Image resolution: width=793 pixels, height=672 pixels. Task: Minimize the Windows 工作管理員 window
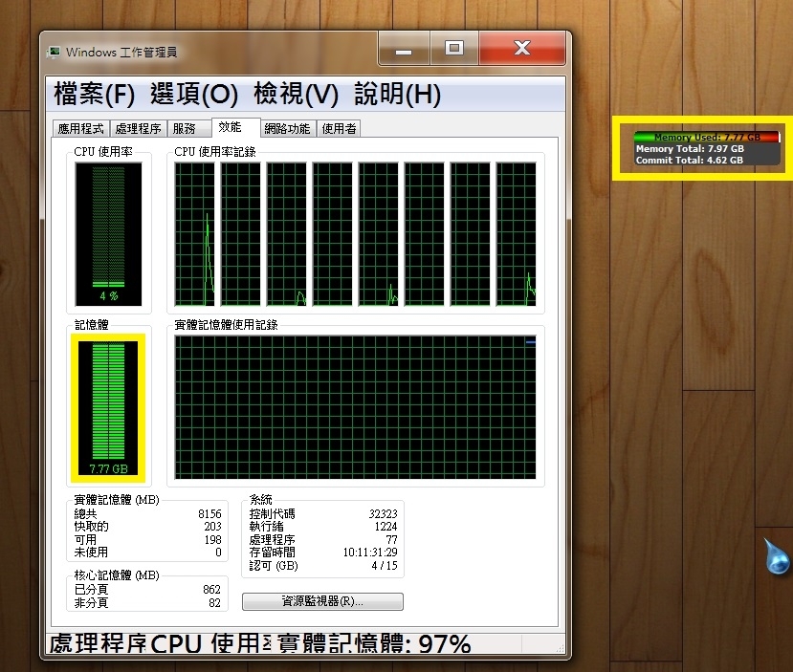point(404,49)
